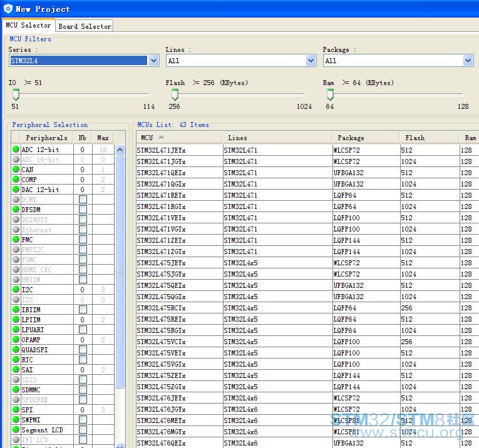This screenshot has width=479, height=448.
Task: Enable the DFSDM peripheral checkbox
Action: pyautogui.click(x=83, y=210)
